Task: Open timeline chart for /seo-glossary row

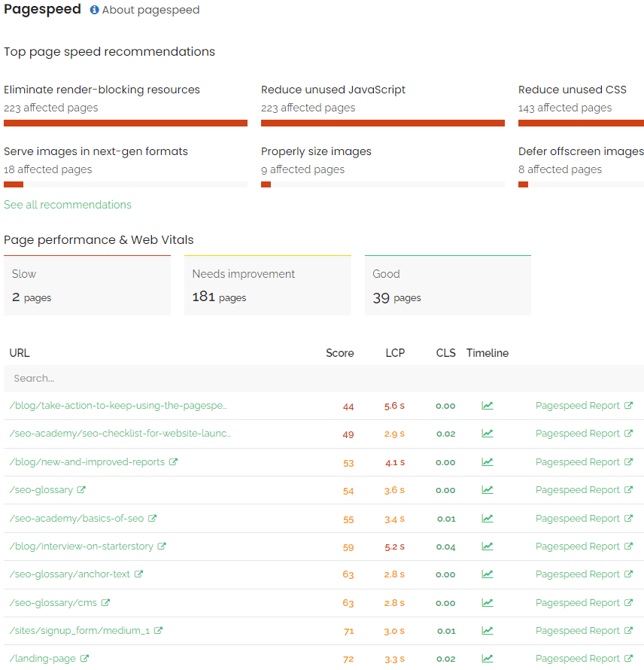Action: [488, 489]
